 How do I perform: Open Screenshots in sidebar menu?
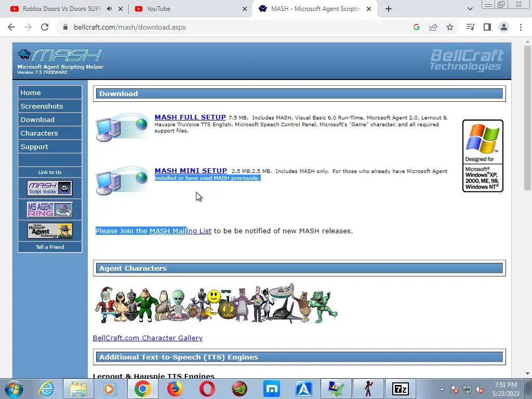tap(50, 106)
